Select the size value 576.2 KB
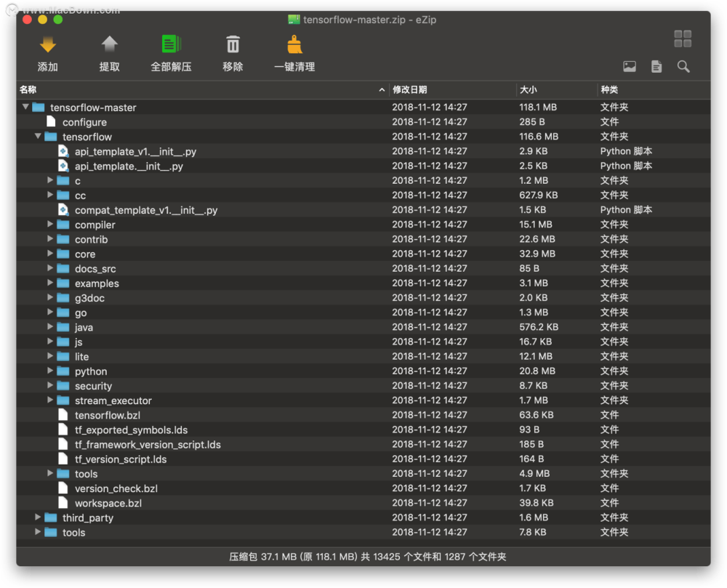This screenshot has width=727, height=588. 539,327
